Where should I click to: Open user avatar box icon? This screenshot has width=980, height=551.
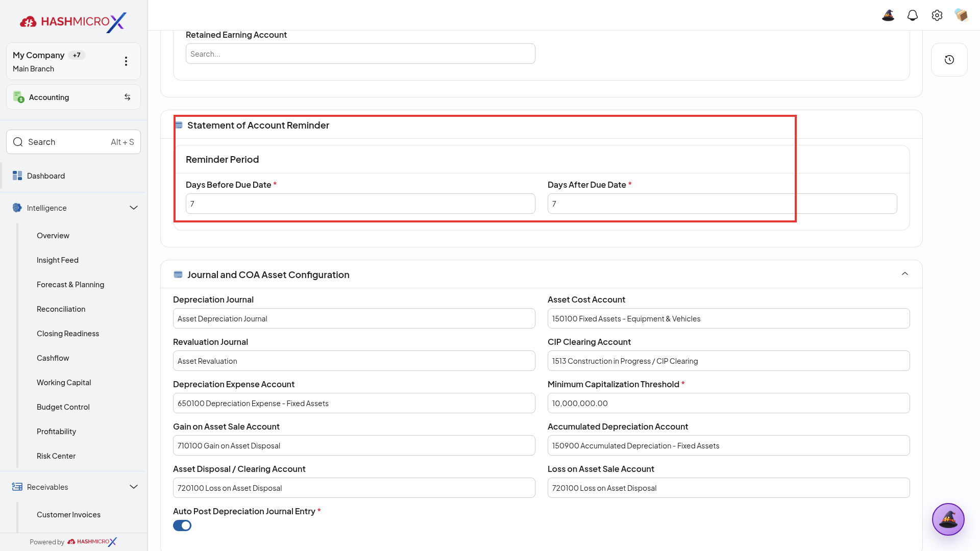coord(962,15)
